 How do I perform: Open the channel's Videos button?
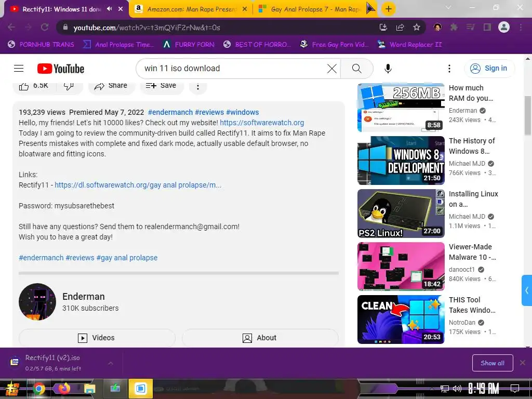pyautogui.click(x=97, y=338)
